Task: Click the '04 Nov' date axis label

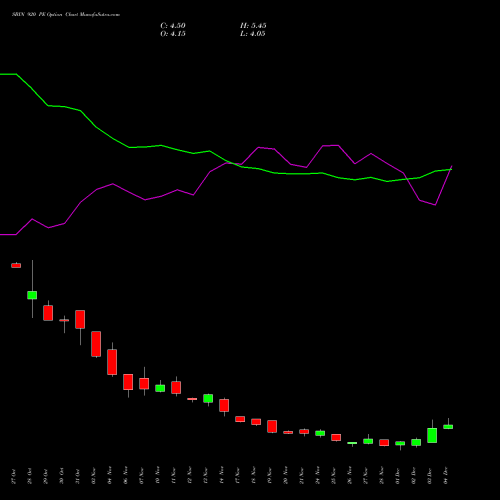Action: [x=110, y=476]
